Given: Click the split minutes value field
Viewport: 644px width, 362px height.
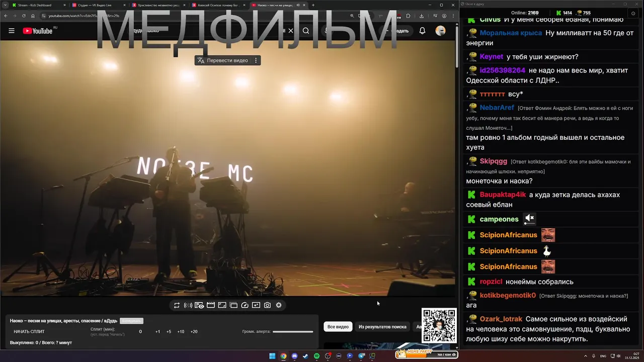Looking at the screenshot, I should click(140, 332).
